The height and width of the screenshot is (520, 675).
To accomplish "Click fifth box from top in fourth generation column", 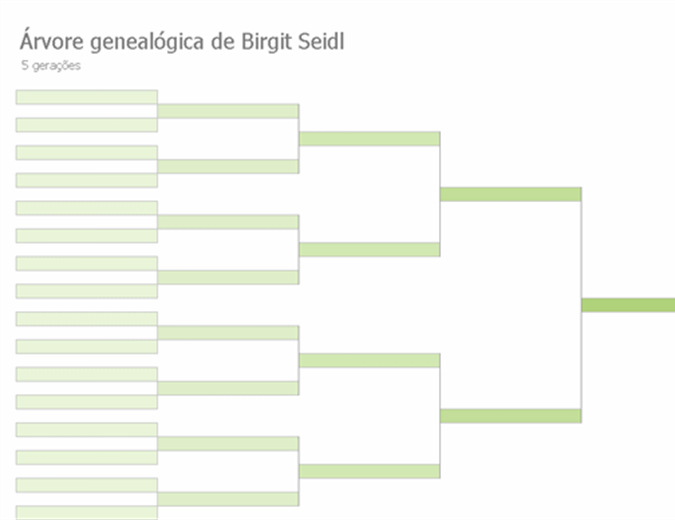I will (228, 332).
